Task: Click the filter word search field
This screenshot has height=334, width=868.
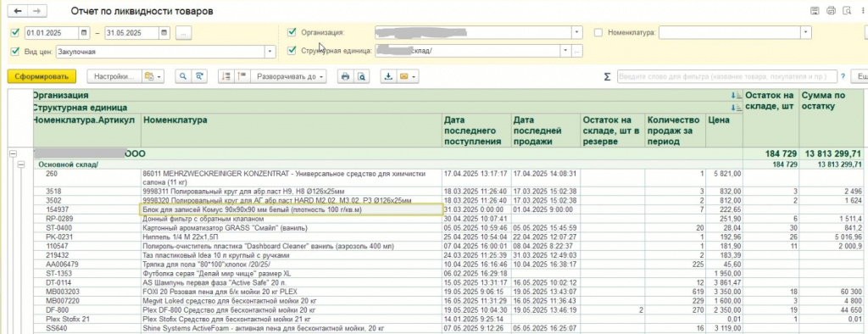Action: (x=727, y=77)
